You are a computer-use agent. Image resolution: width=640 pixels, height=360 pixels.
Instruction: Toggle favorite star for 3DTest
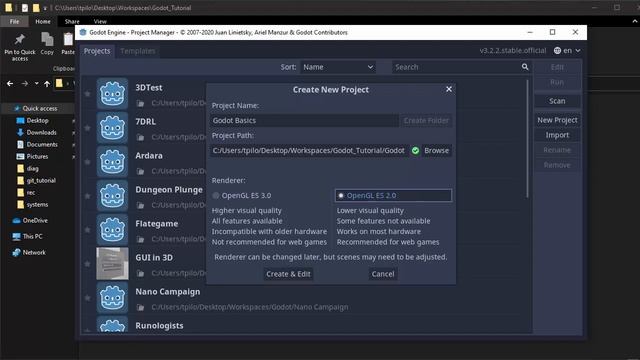coord(87,94)
